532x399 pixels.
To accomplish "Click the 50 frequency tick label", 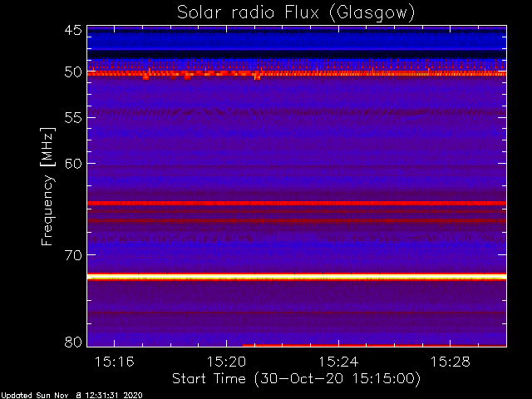I will coord(73,72).
